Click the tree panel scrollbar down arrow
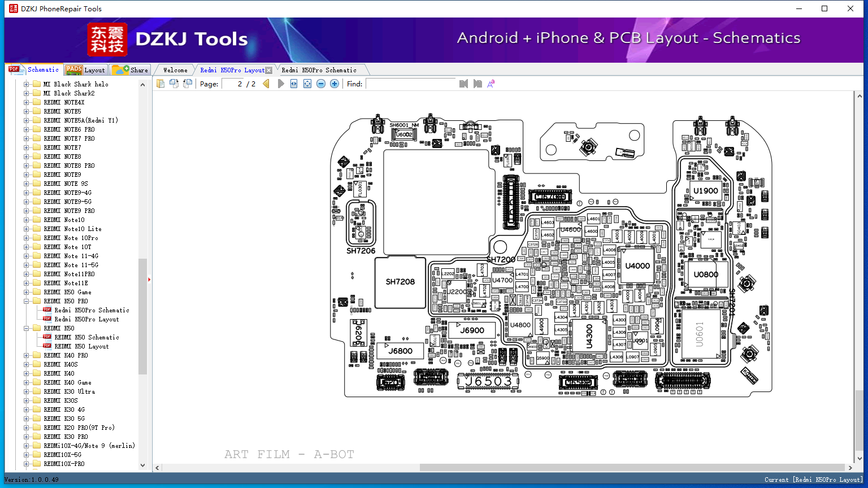Image resolution: width=868 pixels, height=488 pixels. (x=142, y=465)
